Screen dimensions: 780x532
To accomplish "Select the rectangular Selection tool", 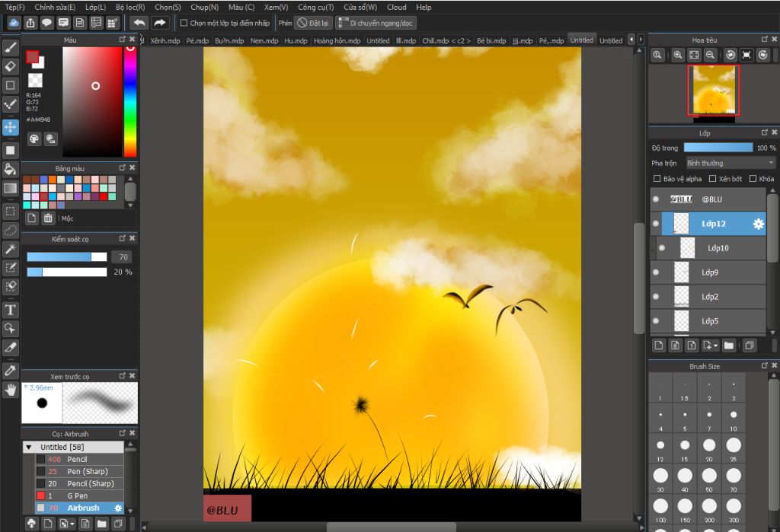I will pos(11,212).
